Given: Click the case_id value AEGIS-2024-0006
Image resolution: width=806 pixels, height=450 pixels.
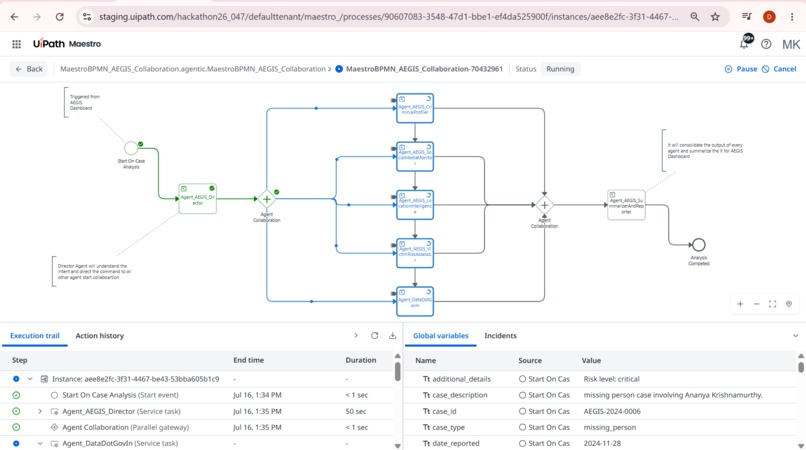Looking at the screenshot, I should [612, 411].
